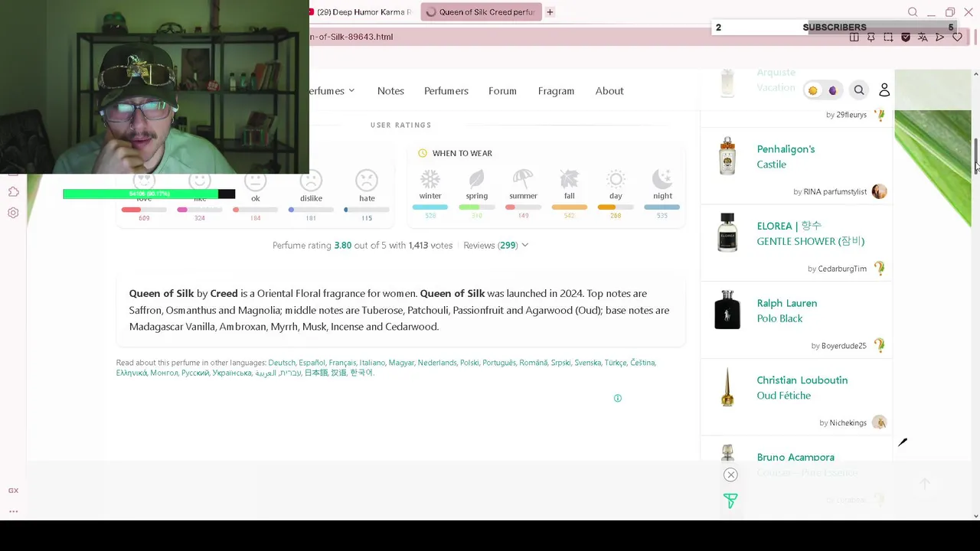Open sidebar extensions puzzle icon
Screen dimensions: 980x551
click(x=13, y=191)
